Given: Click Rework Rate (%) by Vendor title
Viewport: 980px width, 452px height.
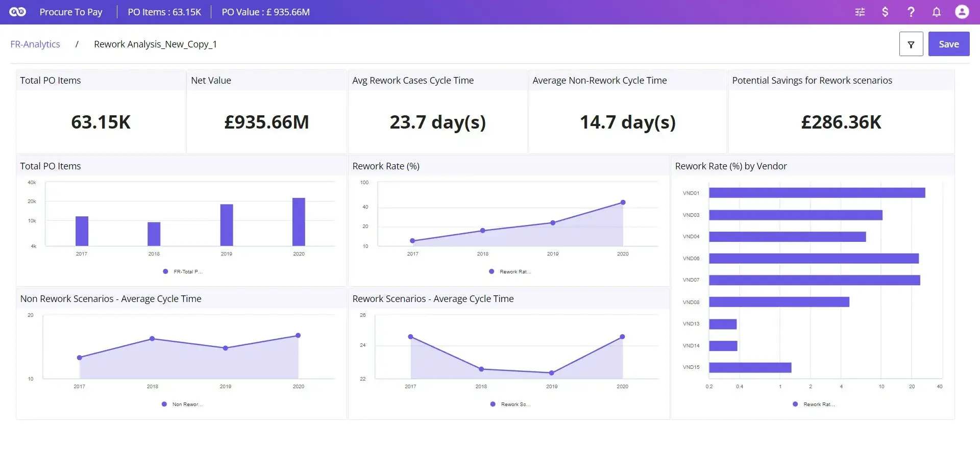Looking at the screenshot, I should 731,166.
